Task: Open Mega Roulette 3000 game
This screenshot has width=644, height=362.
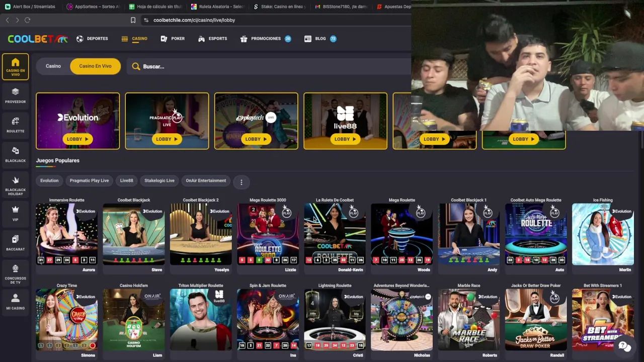Action: coord(268,234)
